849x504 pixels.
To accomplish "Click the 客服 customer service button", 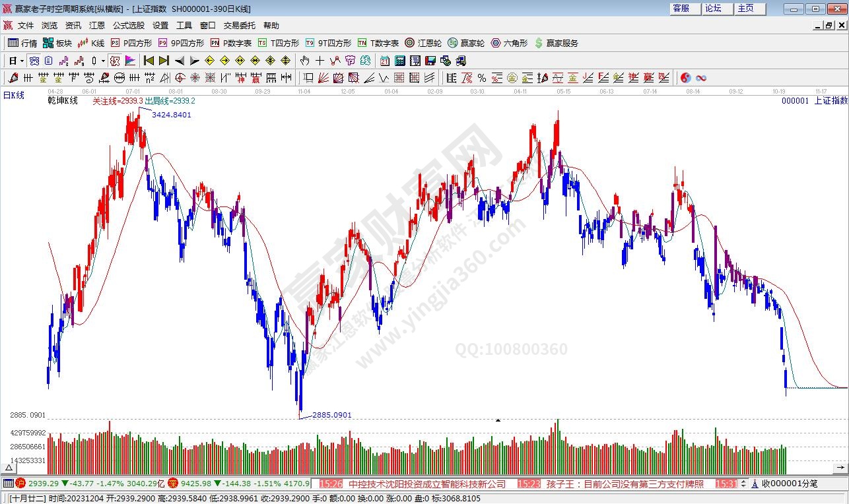I will pyautogui.click(x=681, y=9).
